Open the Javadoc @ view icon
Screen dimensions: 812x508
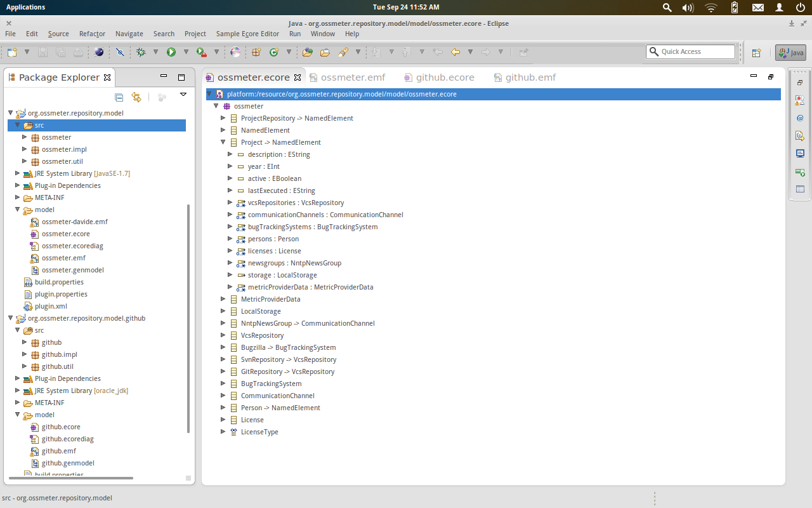point(800,117)
